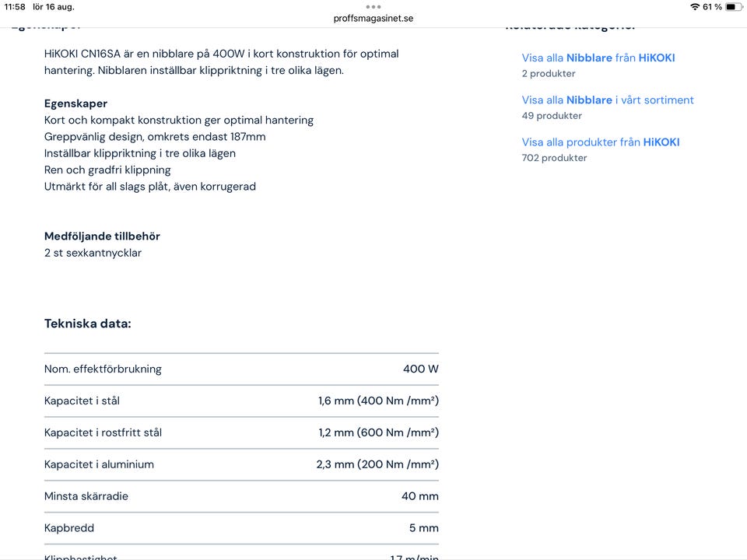Image resolution: width=747 pixels, height=560 pixels.
Task: Tap the 61 % battery percentage
Action: pyautogui.click(x=712, y=7)
